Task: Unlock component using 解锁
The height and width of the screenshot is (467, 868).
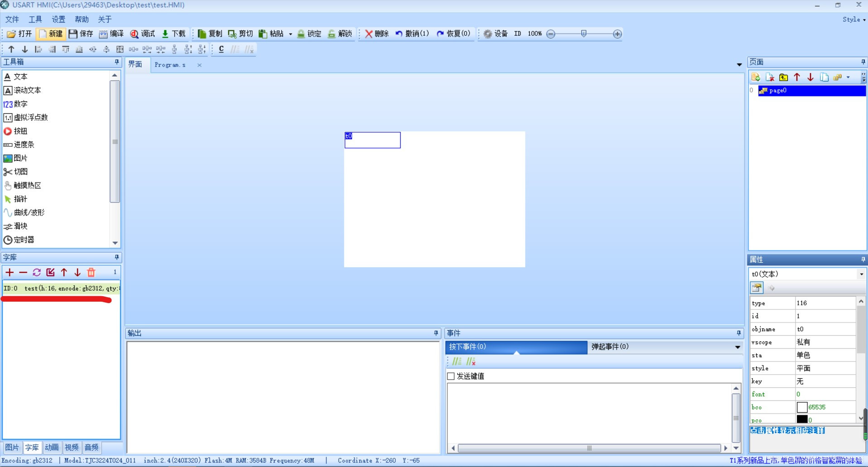Action: click(340, 34)
